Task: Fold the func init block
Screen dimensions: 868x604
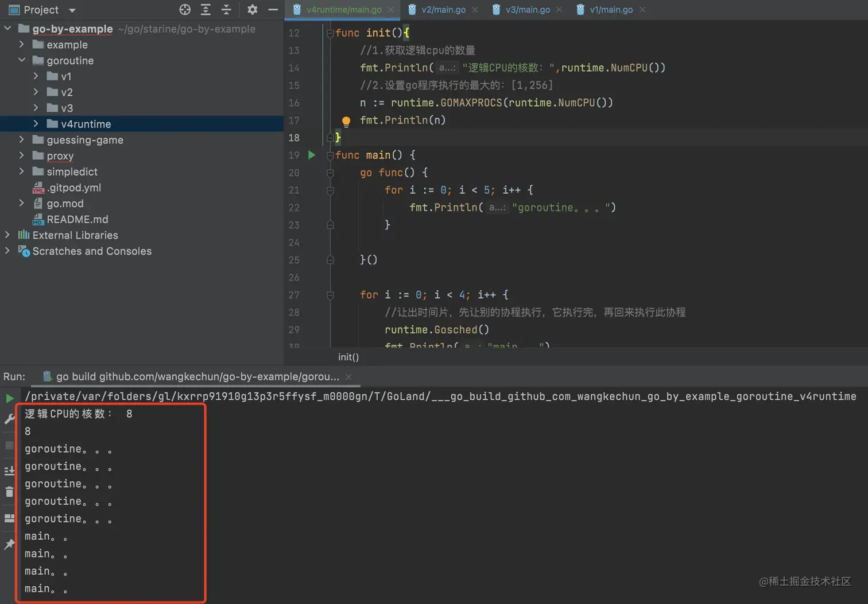Action: coord(330,33)
